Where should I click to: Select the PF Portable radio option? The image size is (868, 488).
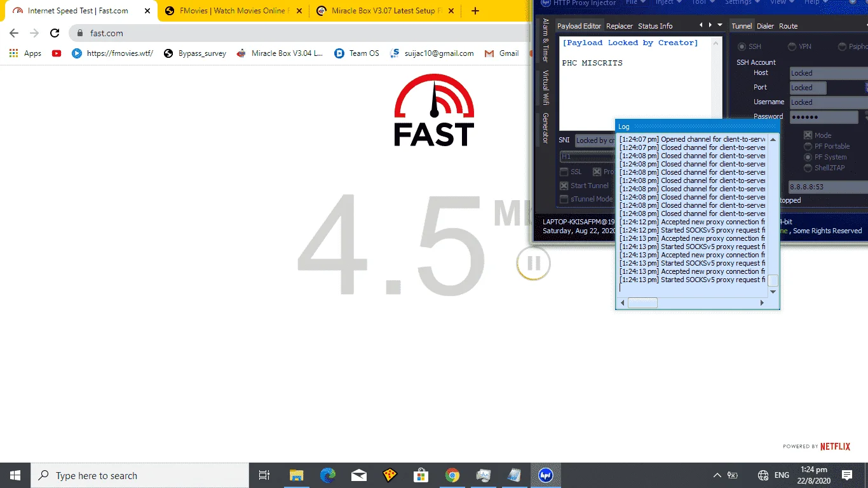coord(808,146)
